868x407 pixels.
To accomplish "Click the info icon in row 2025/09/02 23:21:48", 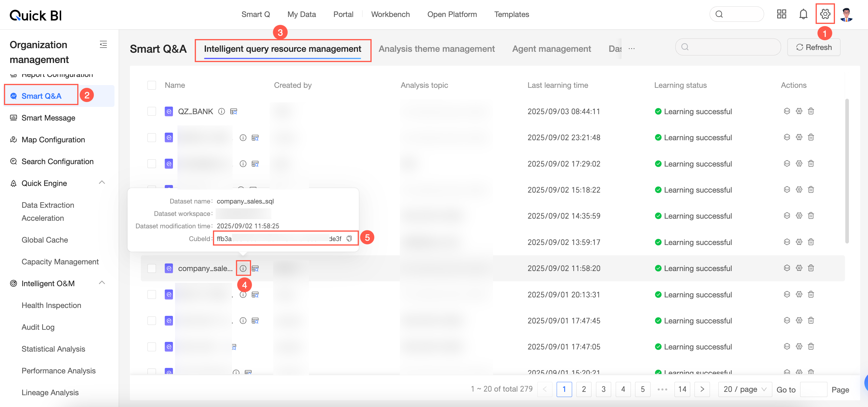I will pyautogui.click(x=243, y=137).
